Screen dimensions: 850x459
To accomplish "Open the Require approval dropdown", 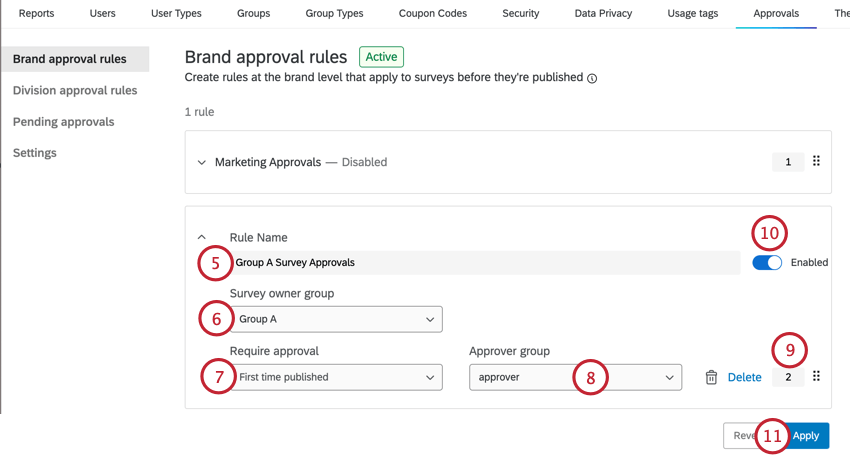I will pyautogui.click(x=336, y=377).
